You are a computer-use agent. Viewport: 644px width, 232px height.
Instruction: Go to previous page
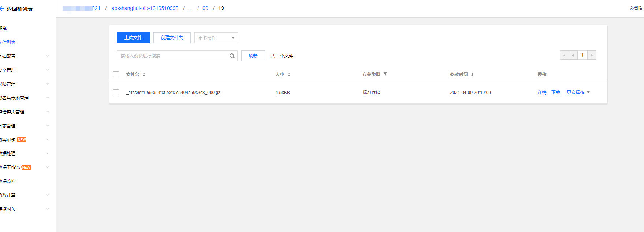pyautogui.click(x=573, y=55)
